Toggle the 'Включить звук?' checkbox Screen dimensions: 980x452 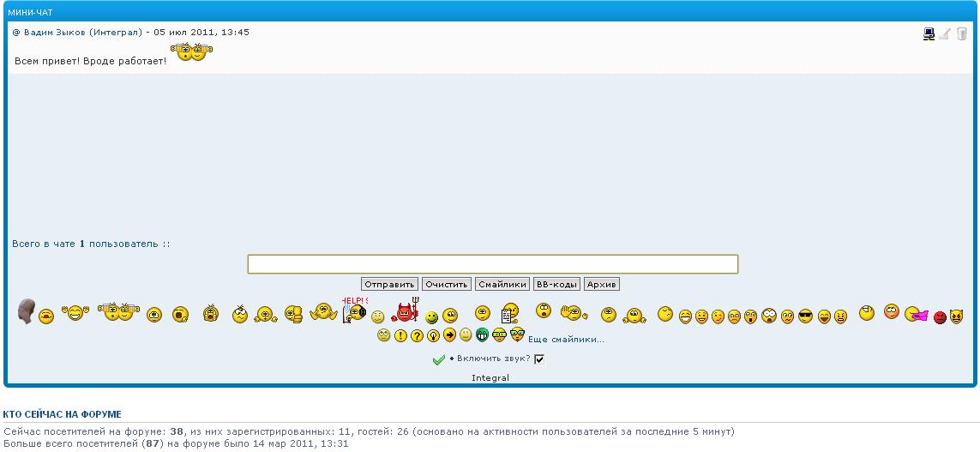click(539, 359)
